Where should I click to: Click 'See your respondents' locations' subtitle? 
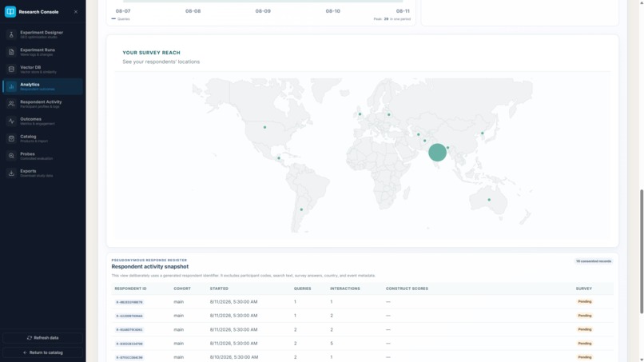tap(161, 62)
